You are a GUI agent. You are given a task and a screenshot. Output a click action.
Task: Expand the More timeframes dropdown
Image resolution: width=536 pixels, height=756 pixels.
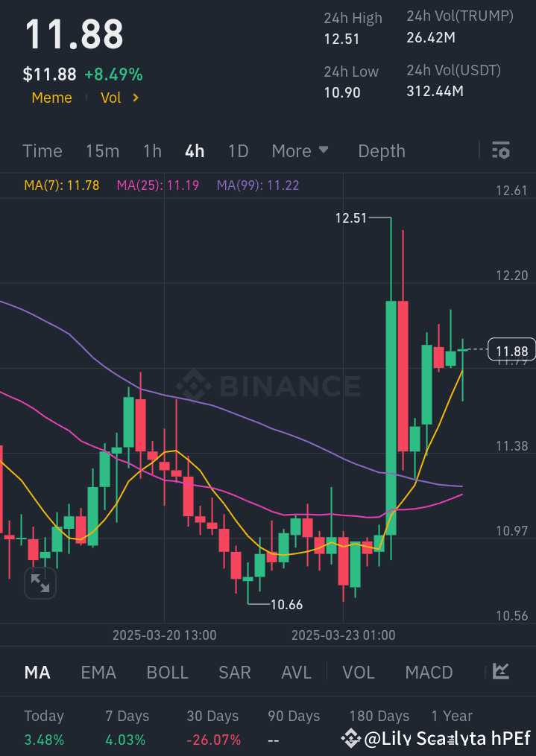click(x=300, y=151)
